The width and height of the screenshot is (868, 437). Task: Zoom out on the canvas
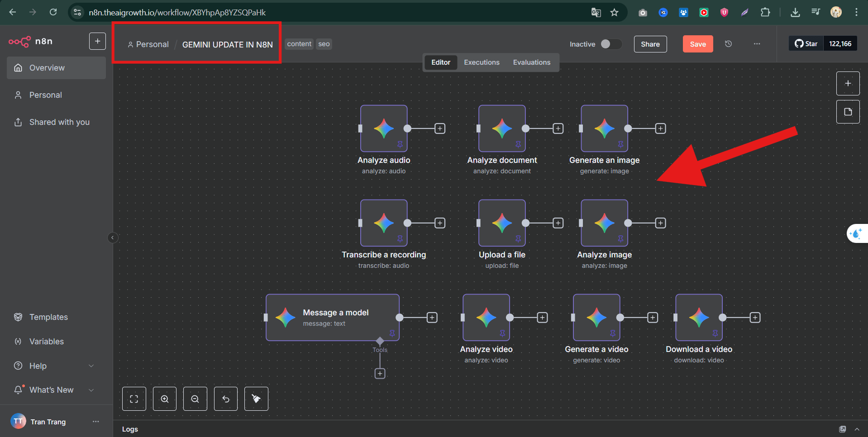point(195,399)
